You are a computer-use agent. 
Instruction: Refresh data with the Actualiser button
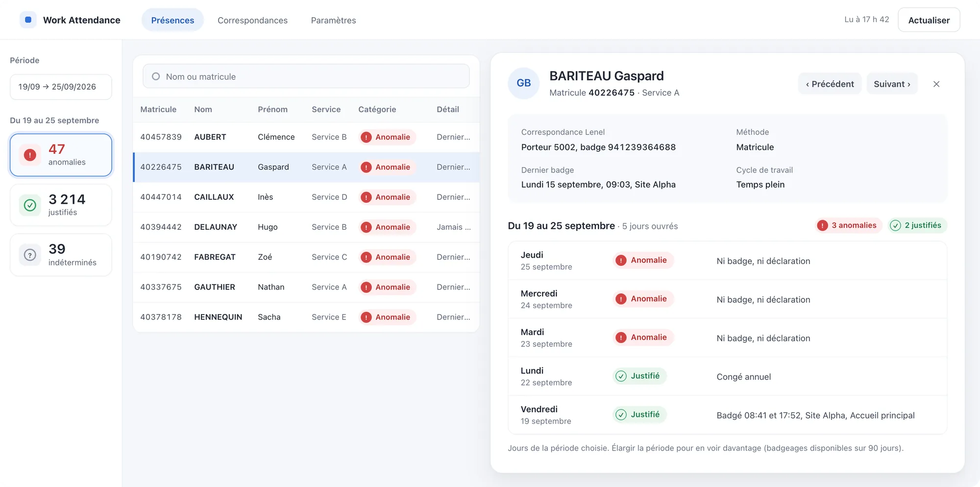point(929,20)
